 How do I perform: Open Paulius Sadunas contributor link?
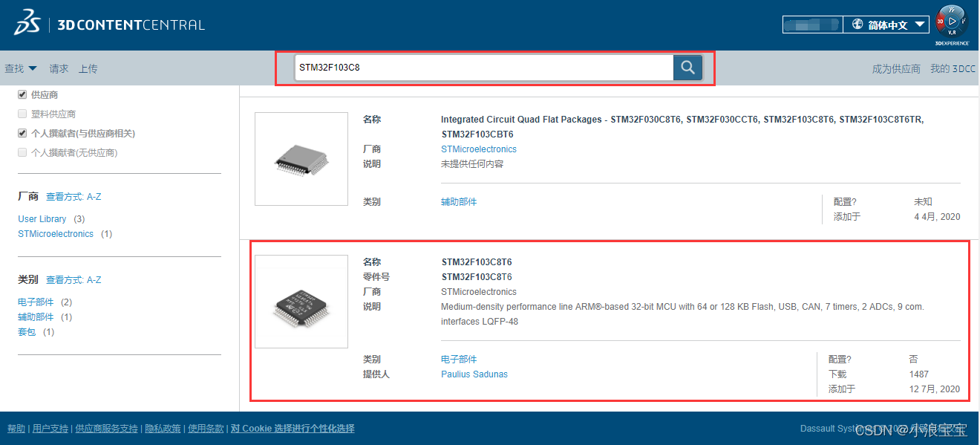(474, 374)
